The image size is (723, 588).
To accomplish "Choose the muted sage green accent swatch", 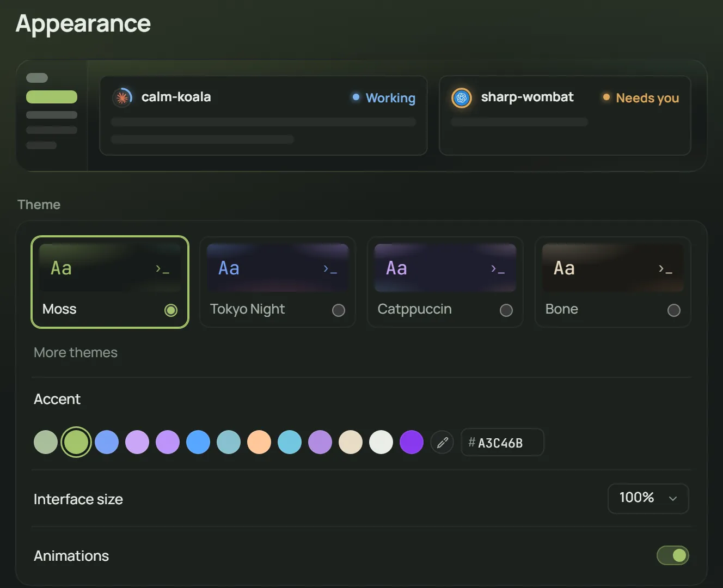I will (x=46, y=442).
